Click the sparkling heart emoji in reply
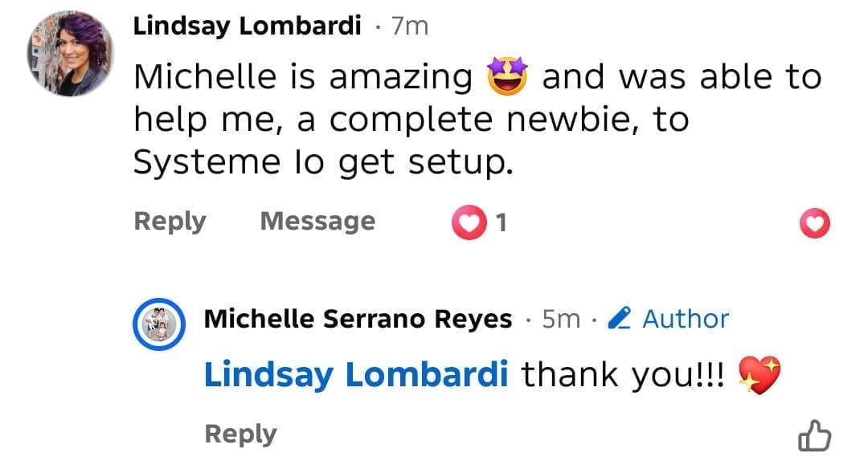Screen dimensions: 868x473 (x=759, y=375)
